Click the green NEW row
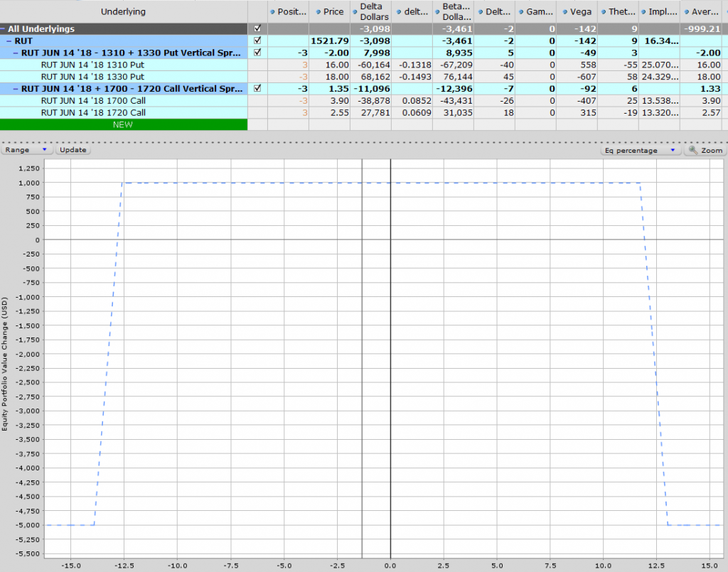Viewport: 728px width, 572px height. [124, 124]
